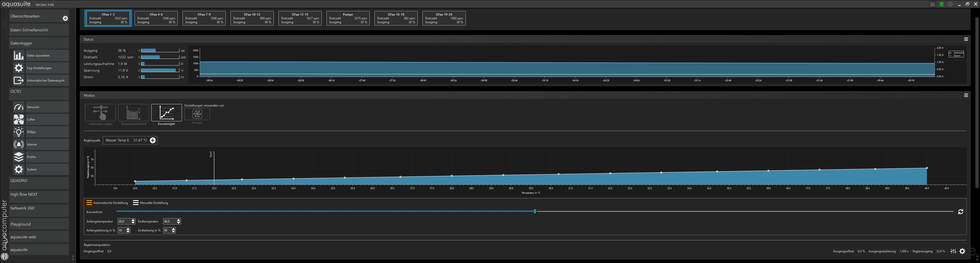Open the Profile layers icon
Viewport: 980px width, 263px height.
(x=18, y=157)
